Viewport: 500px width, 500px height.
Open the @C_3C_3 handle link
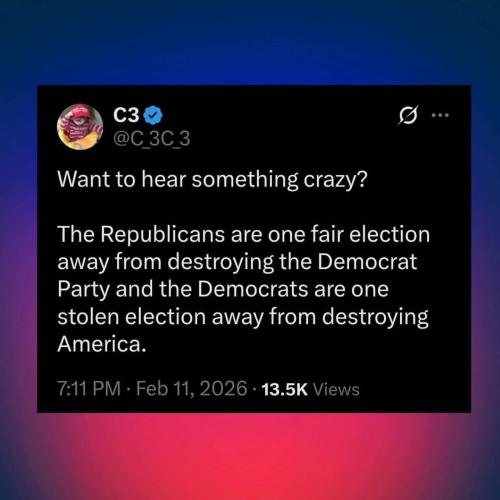(152, 139)
